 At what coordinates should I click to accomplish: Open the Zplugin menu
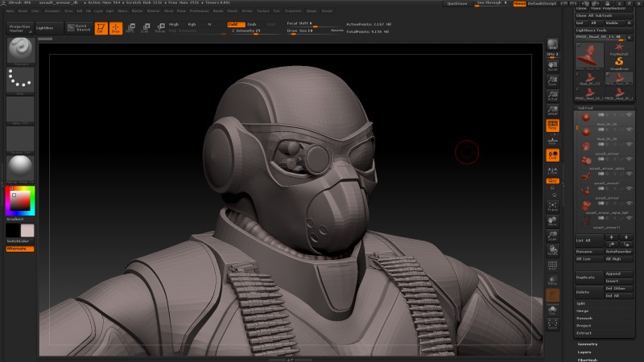pos(312,11)
